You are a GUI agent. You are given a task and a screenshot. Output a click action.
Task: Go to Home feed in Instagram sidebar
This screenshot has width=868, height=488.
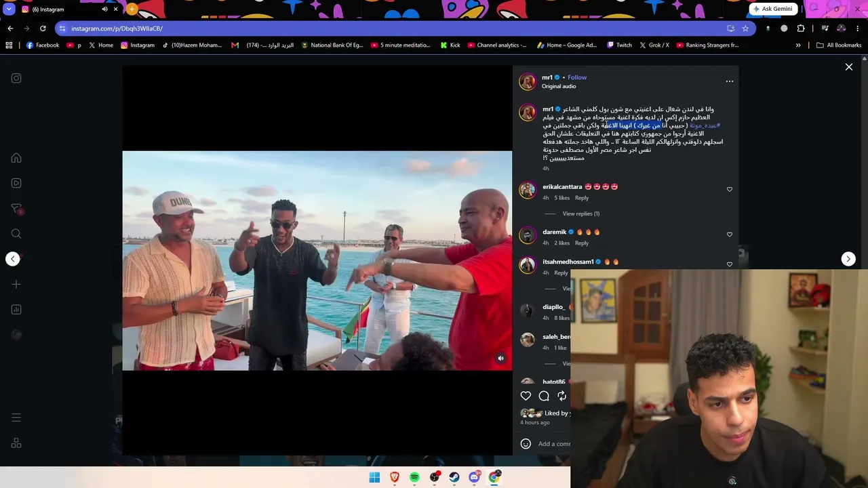click(16, 158)
